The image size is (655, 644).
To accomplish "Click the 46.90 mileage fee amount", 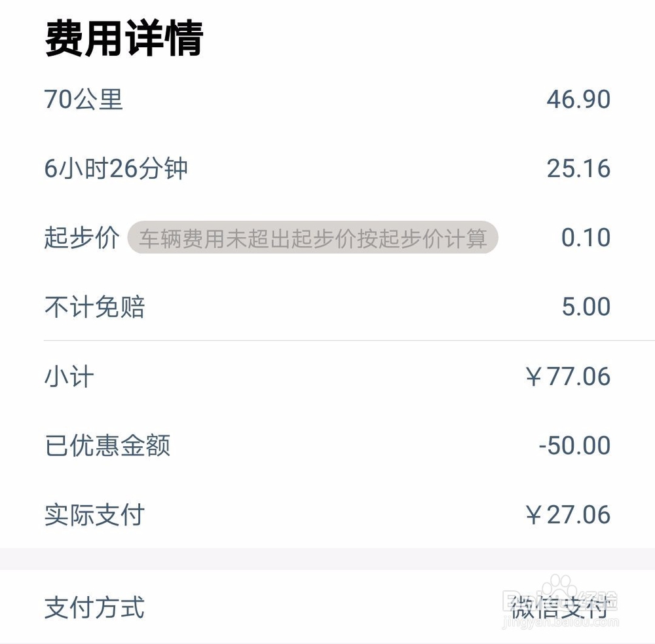I will point(578,100).
